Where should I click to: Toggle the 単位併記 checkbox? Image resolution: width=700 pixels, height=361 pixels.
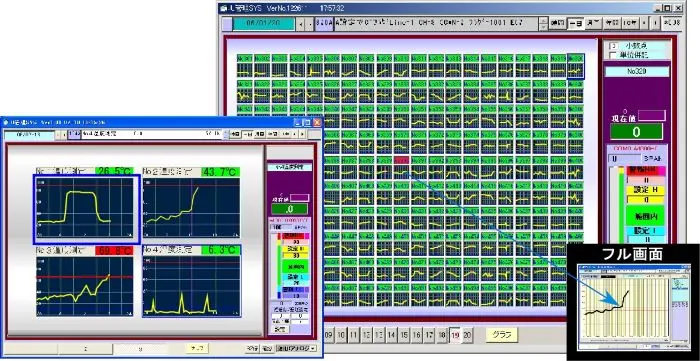click(x=613, y=56)
